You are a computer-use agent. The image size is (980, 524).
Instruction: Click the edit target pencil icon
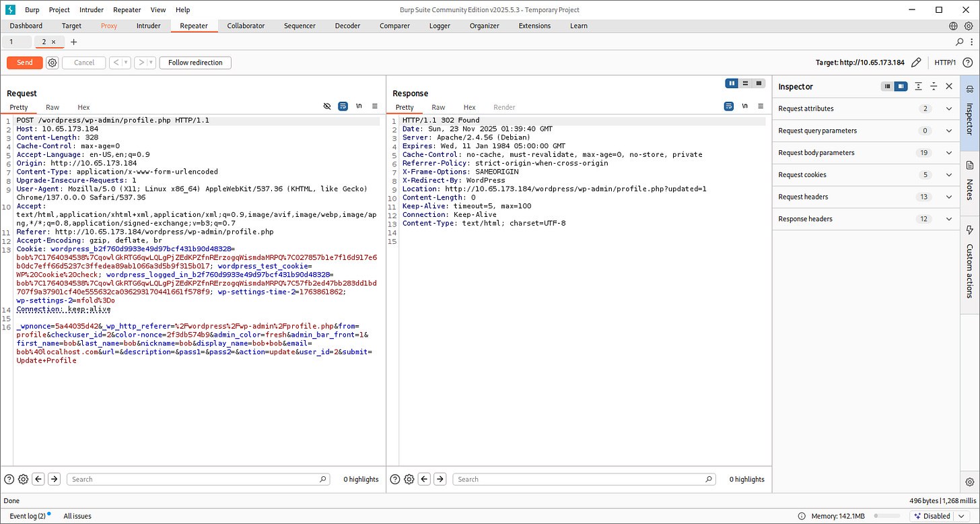coord(915,63)
